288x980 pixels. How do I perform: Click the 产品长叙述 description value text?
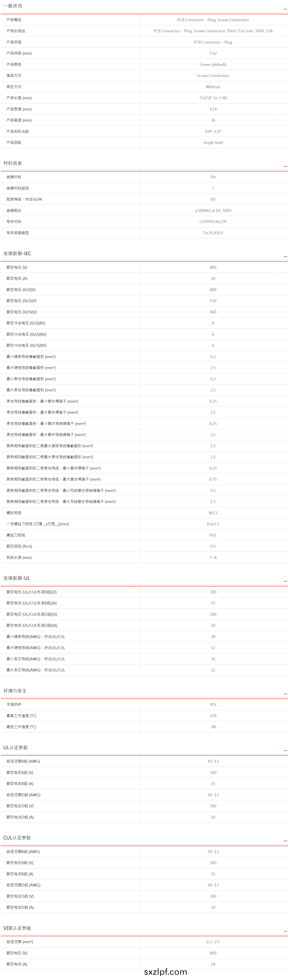(x=213, y=31)
